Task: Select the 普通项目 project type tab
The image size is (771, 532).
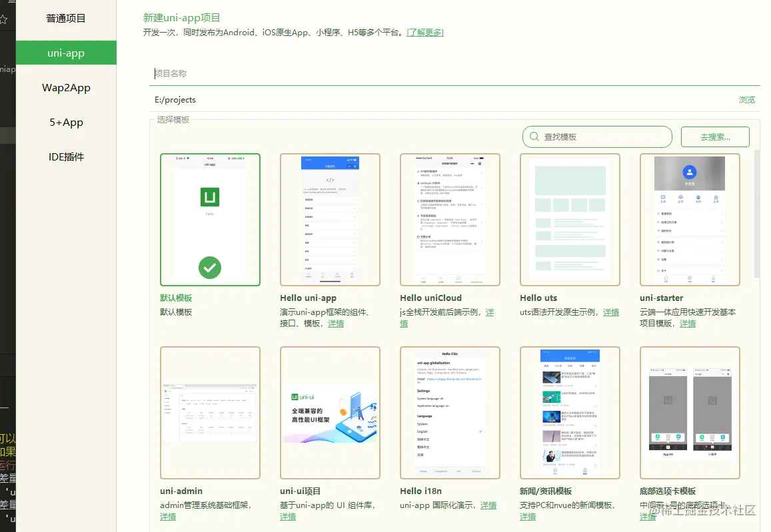Action: click(66, 19)
